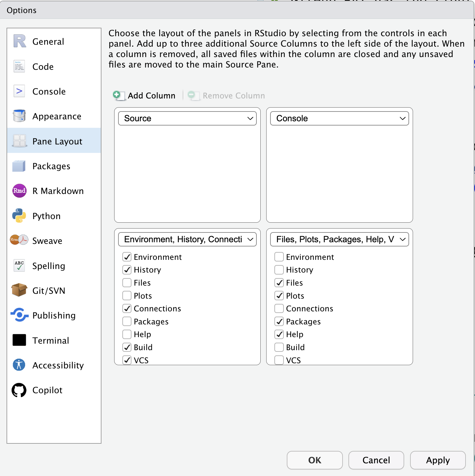Open the Git/SVN box icon
The image size is (475, 476).
pyautogui.click(x=19, y=290)
